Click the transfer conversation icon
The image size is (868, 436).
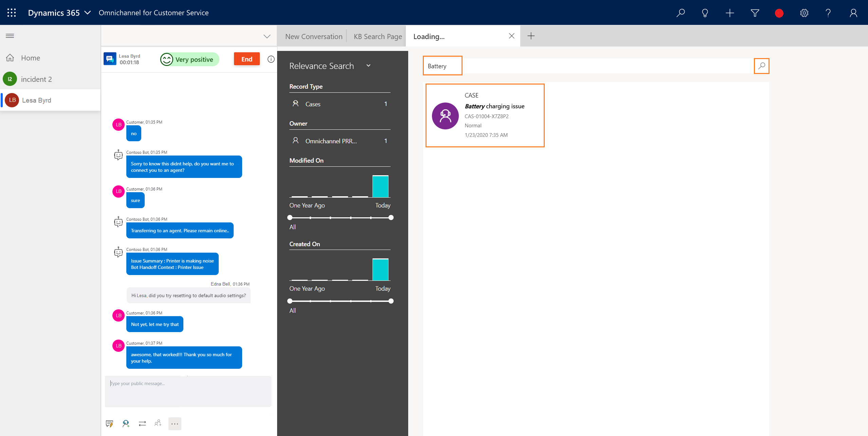pyautogui.click(x=142, y=424)
